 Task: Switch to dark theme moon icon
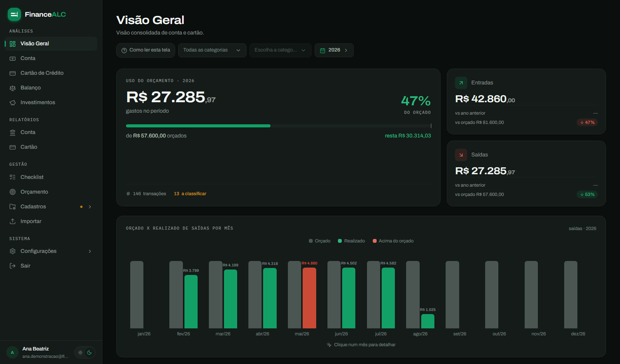90,353
